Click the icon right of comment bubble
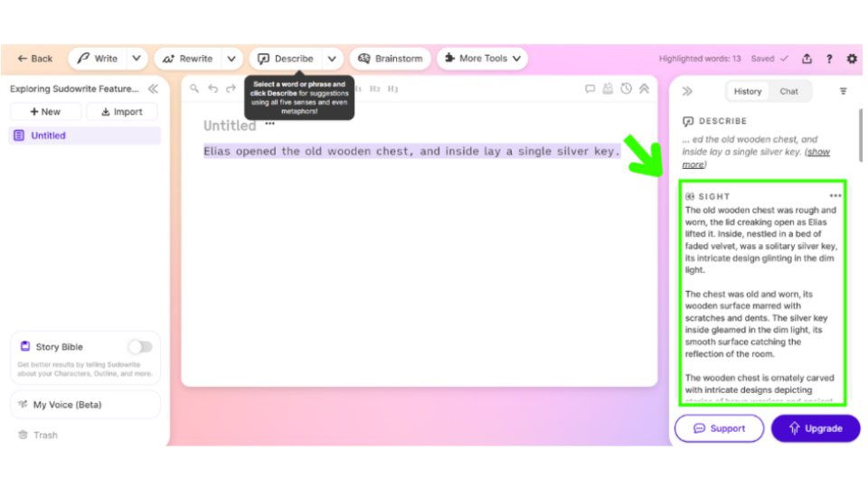This screenshot has width=868, height=488. coord(608,89)
